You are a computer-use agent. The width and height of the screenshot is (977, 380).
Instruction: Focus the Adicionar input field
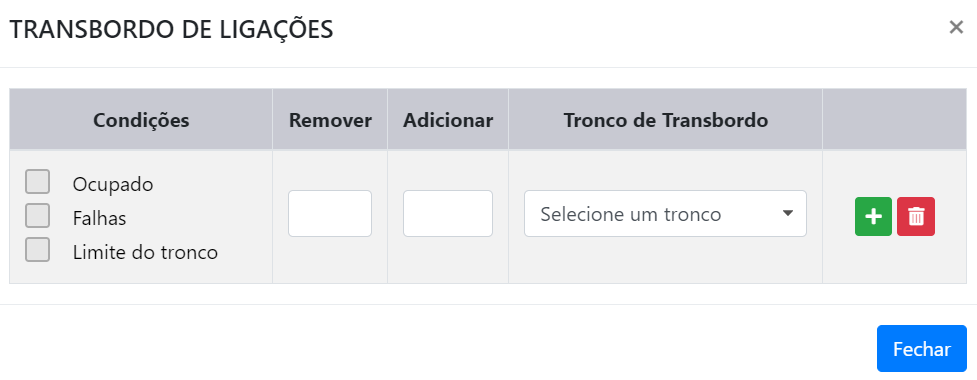(x=447, y=214)
